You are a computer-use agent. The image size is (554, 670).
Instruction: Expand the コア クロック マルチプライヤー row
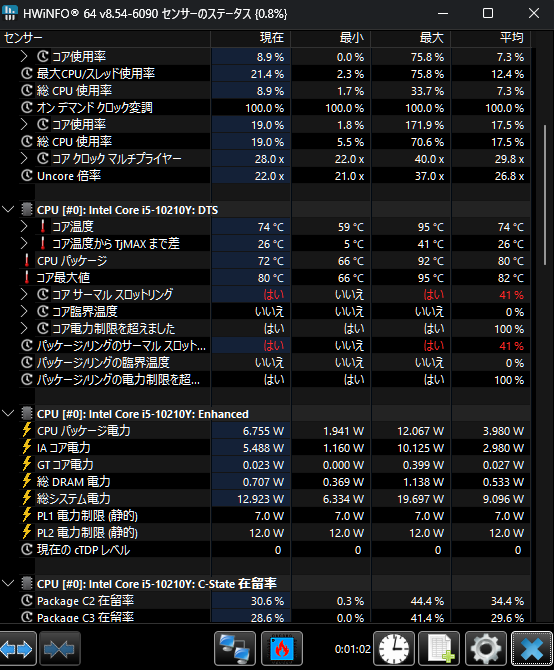click(24, 159)
